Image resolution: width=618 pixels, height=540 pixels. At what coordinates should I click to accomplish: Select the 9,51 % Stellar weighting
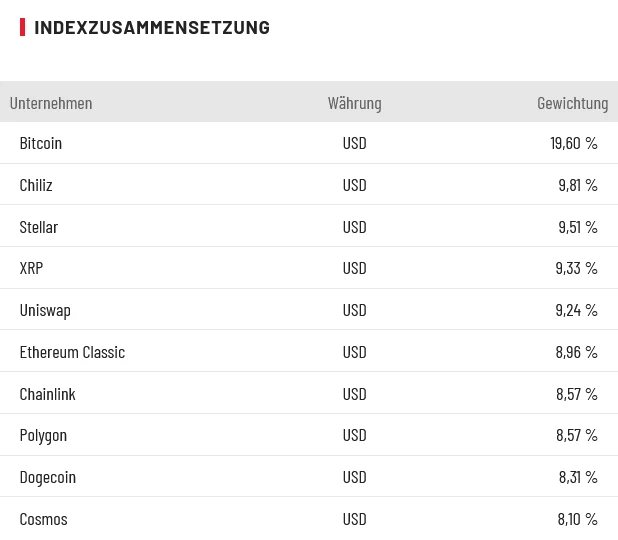tap(577, 227)
